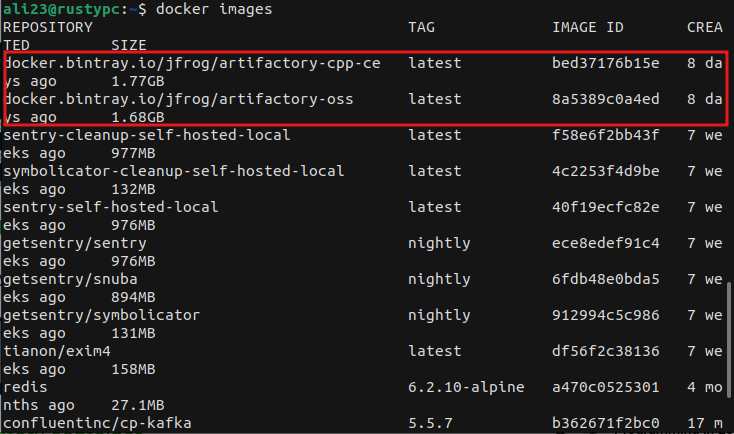Select the redis repository name

point(25,387)
